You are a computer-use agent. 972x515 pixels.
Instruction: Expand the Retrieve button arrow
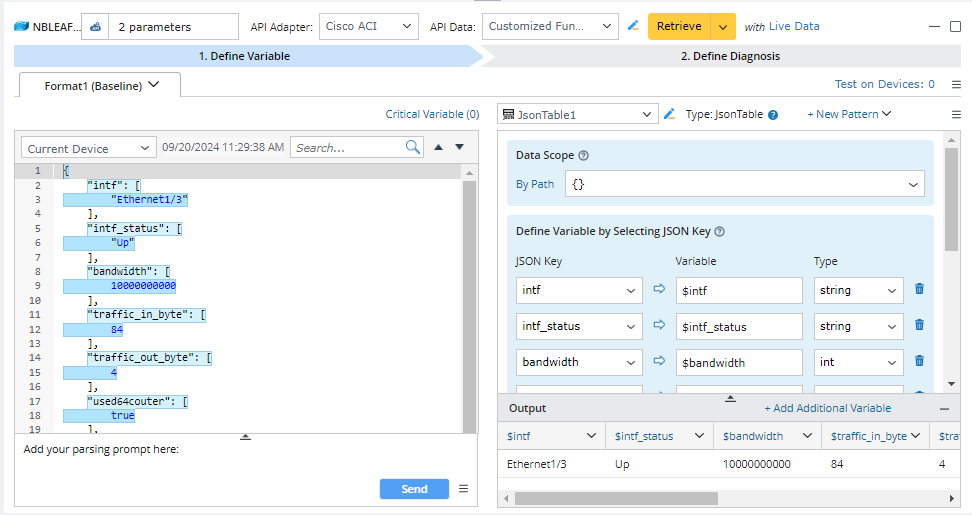tap(723, 27)
